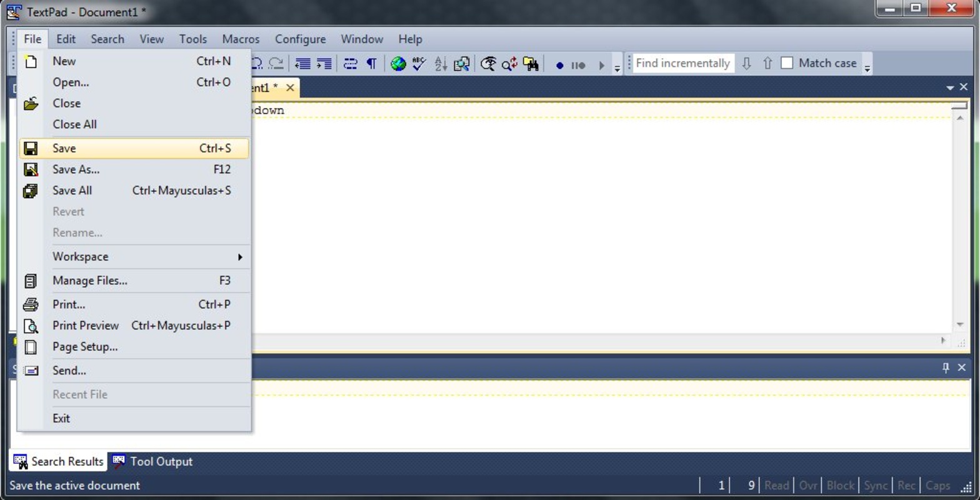This screenshot has width=980, height=500.
Task: Open the Edit menu
Action: 66,39
